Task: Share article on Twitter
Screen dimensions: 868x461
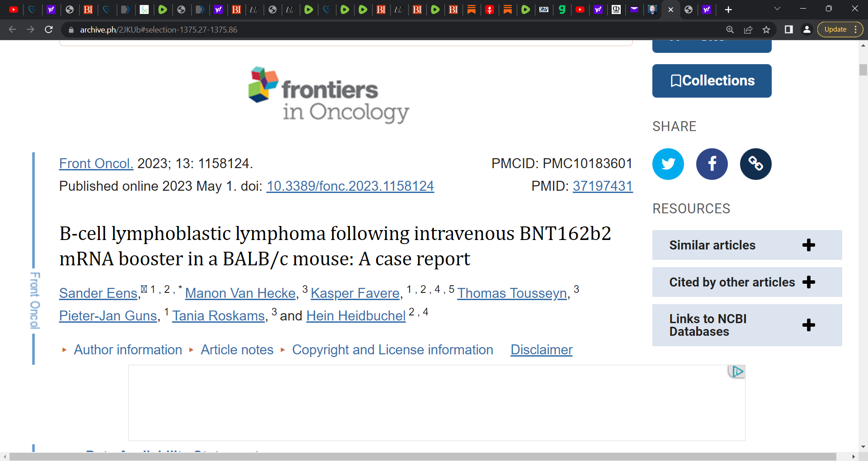Action: click(668, 164)
